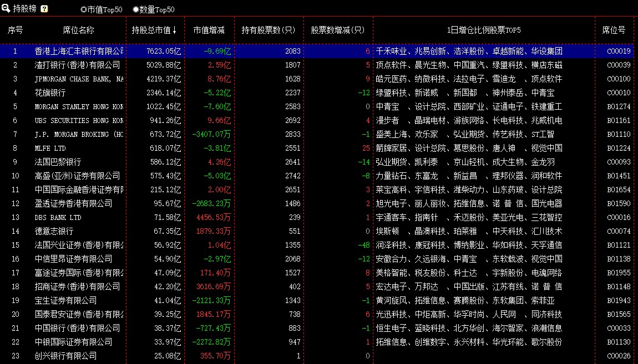Select the DBS BANK LTD row
Viewport: 638px width, 364px height.
pos(58,217)
